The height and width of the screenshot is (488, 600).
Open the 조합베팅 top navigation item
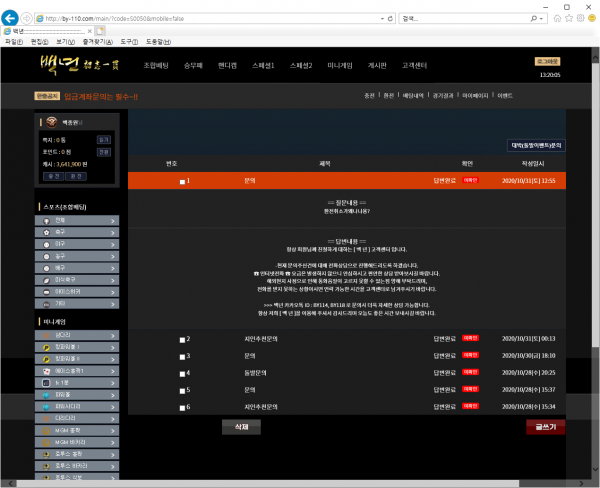click(156, 65)
